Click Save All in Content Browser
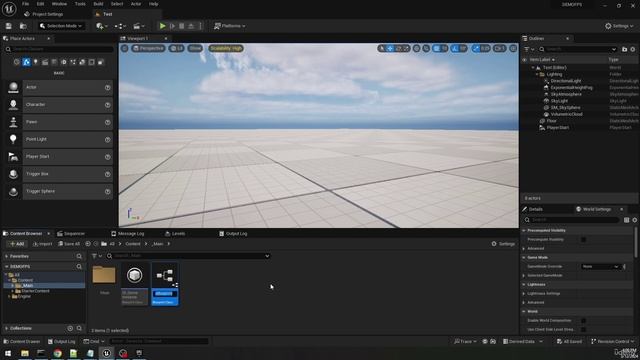The width and height of the screenshot is (640, 360). pos(69,244)
